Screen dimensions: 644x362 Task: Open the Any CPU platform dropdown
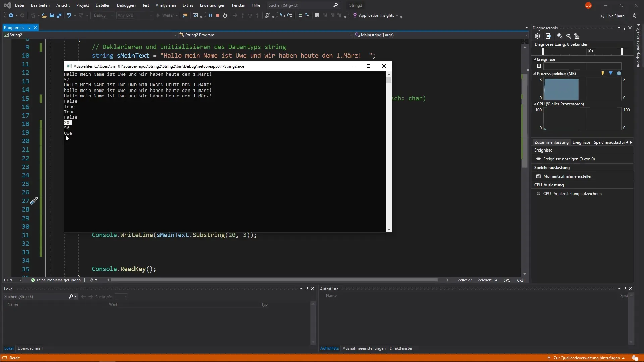135,15
